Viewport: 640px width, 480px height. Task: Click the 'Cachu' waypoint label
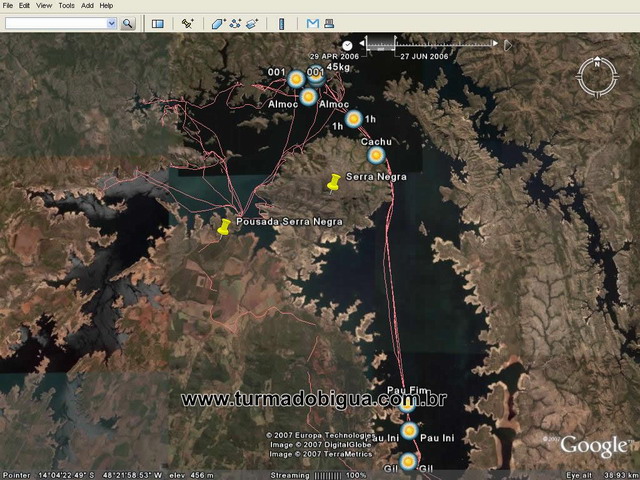(x=376, y=142)
